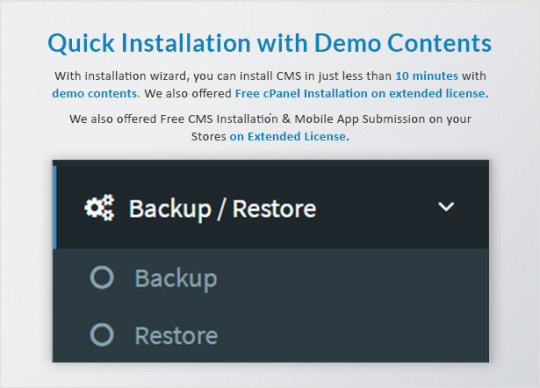Select the circle icon next to Restore
Image resolution: width=540 pixels, height=388 pixels.
[x=102, y=334]
